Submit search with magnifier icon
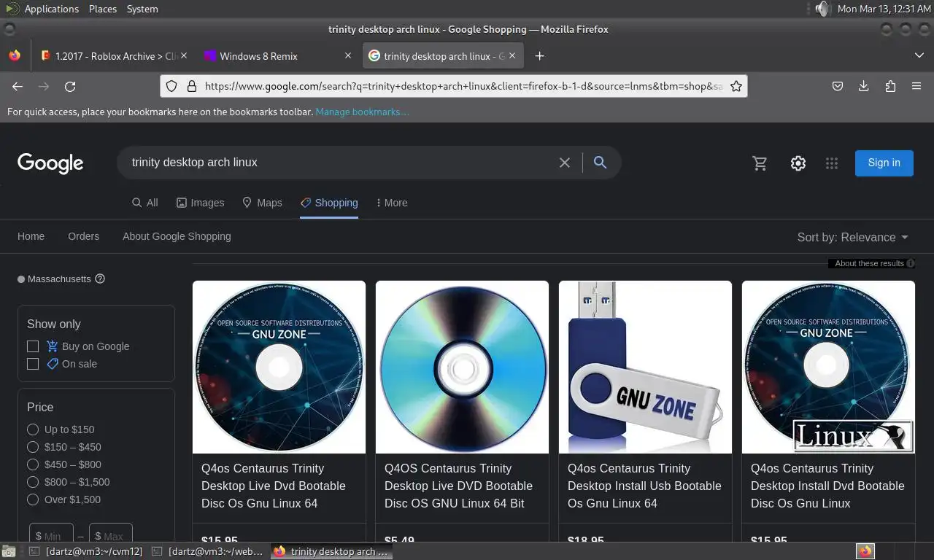The height and width of the screenshot is (560, 934). pyautogui.click(x=600, y=162)
